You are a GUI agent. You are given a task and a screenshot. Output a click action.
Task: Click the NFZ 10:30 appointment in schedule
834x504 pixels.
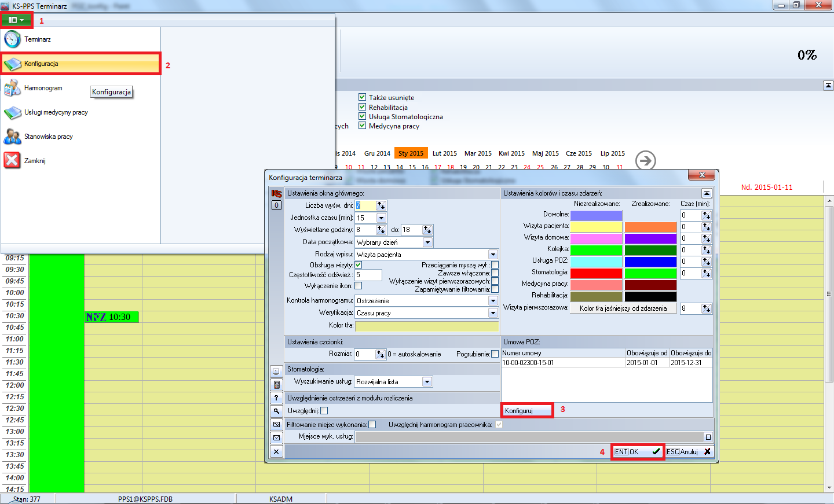pos(112,317)
